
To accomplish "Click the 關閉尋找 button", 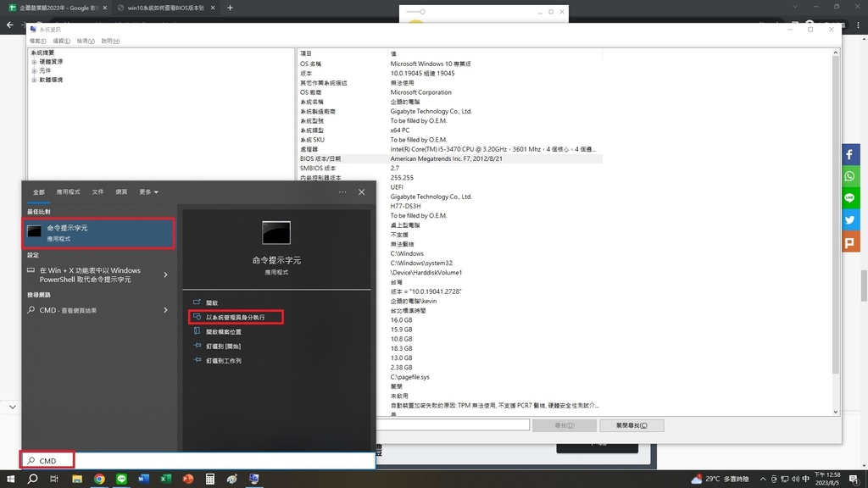I will click(x=632, y=425).
